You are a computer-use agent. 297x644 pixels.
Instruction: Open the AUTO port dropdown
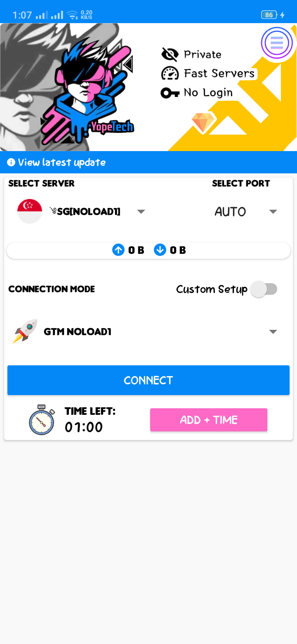pyautogui.click(x=273, y=212)
